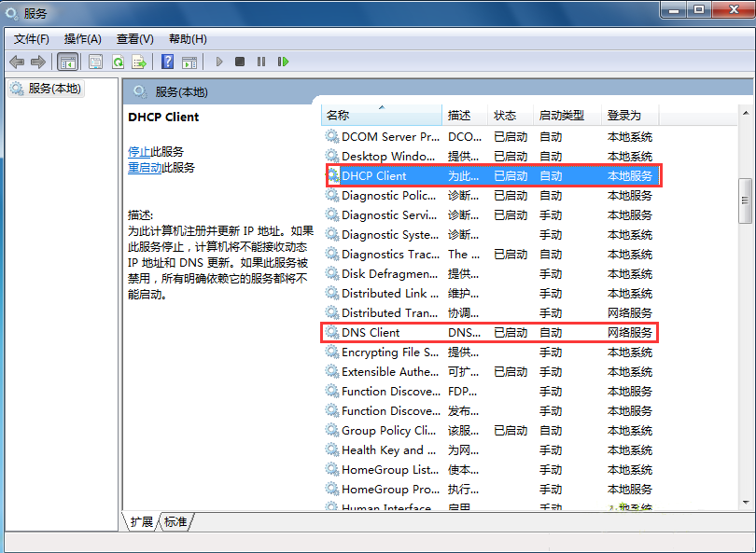The image size is (756, 553).
Task: Sort by the 启动类型 column header
Action: (561, 116)
